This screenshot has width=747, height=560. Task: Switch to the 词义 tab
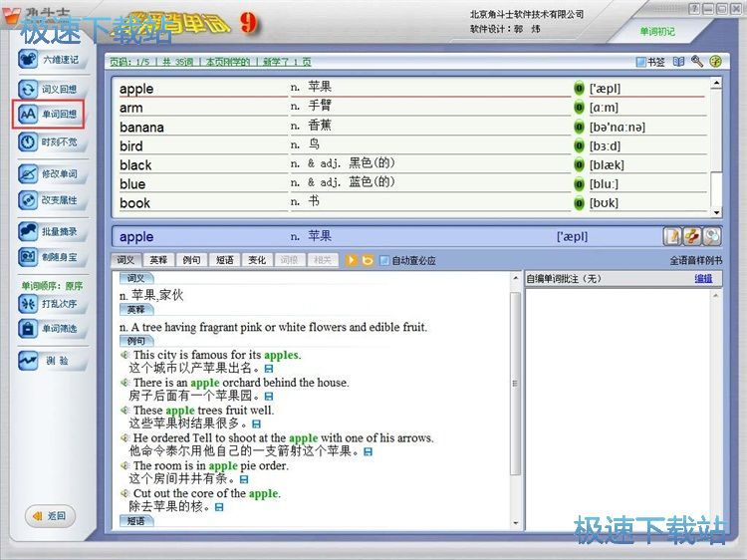coord(125,260)
